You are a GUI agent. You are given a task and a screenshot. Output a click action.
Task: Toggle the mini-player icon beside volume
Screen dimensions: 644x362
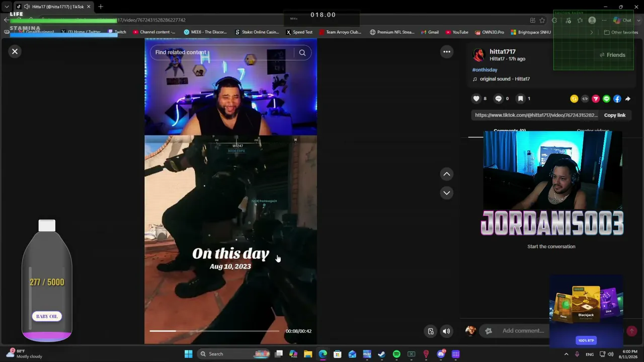click(x=431, y=331)
